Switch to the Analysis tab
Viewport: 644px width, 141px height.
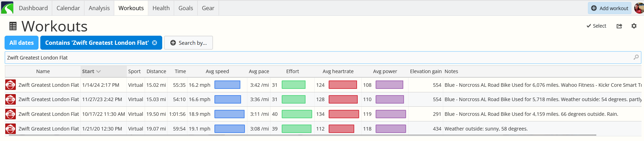coord(99,8)
